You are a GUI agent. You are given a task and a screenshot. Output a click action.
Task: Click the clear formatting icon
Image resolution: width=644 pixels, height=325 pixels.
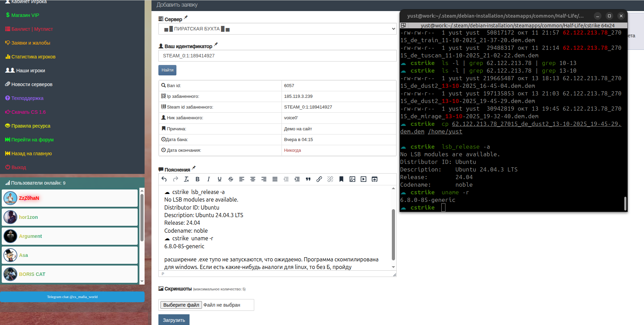(186, 179)
